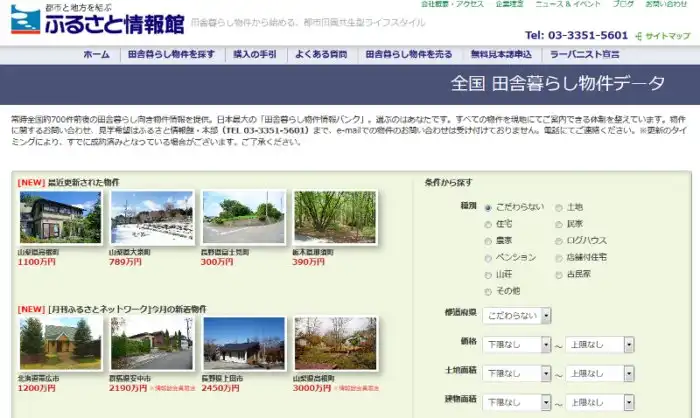700x418 pixels.
Task: Open the 価格 lower limit dropdown
Action: [x=516, y=344]
